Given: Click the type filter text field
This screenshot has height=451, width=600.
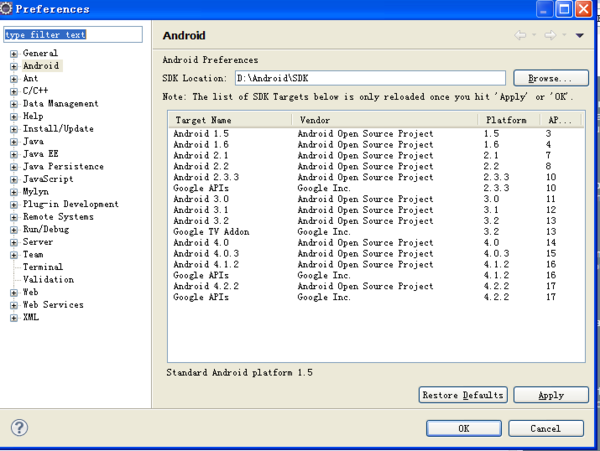Looking at the screenshot, I should (x=73, y=34).
